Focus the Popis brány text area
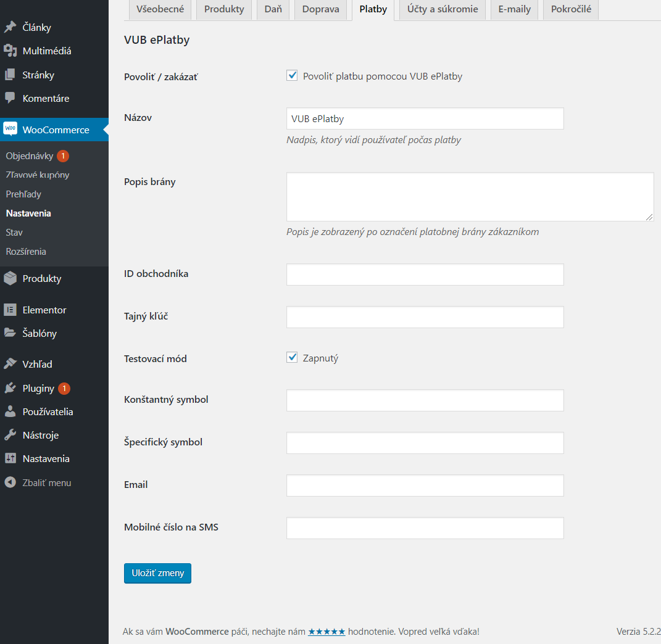This screenshot has height=644, width=661. [x=469, y=197]
